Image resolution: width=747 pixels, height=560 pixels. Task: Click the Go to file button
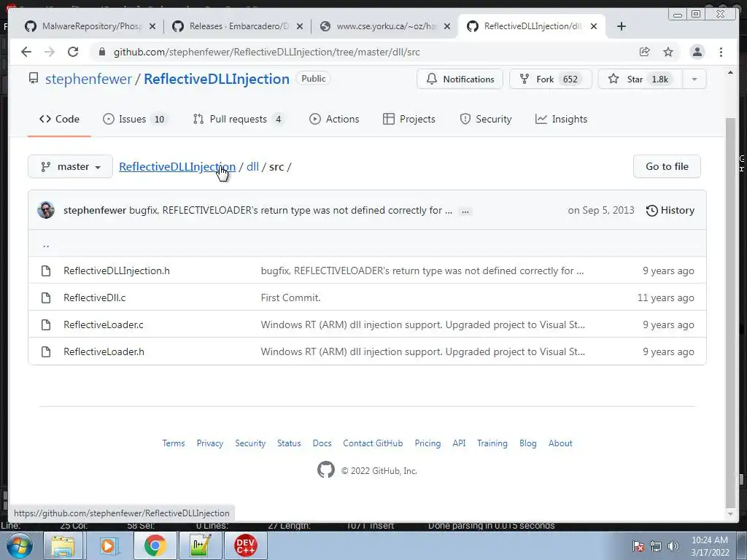click(667, 167)
